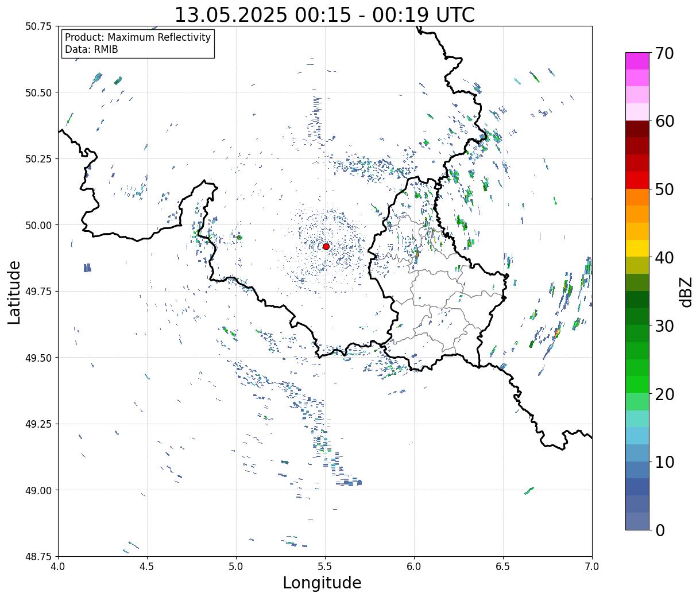Click the colorbar tick label 40
This screenshot has width=700, height=597.
coord(664,258)
